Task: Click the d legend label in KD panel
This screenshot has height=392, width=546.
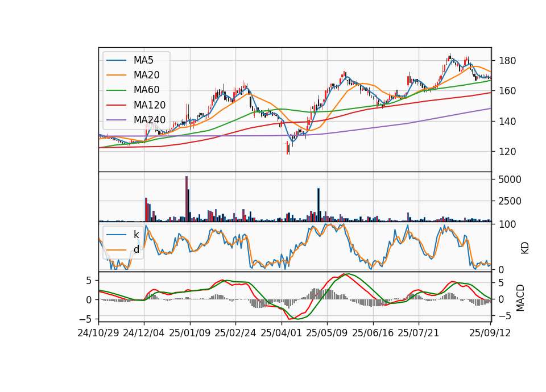Action: (136, 249)
